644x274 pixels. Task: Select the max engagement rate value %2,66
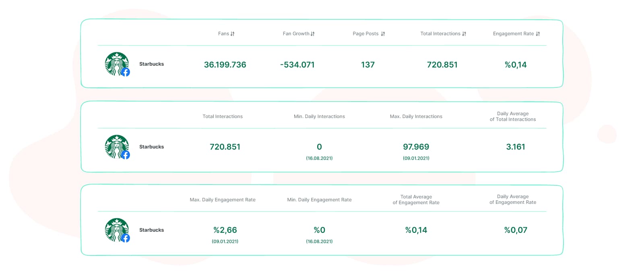point(225,230)
